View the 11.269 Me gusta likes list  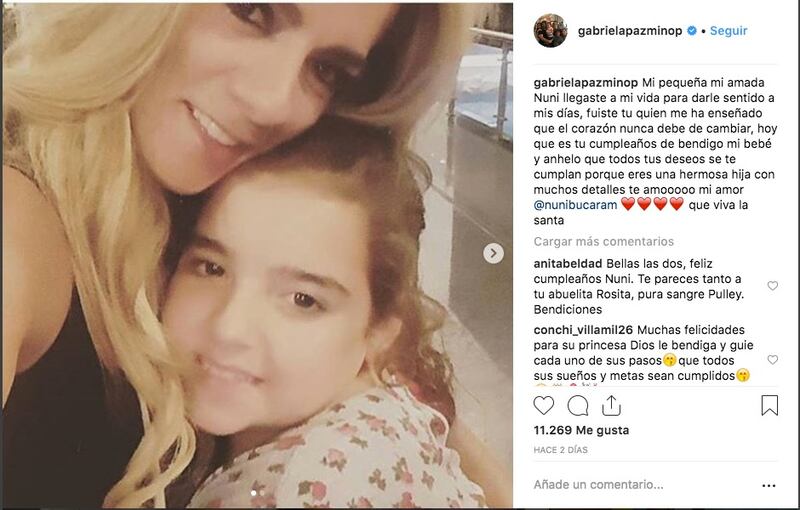click(x=581, y=430)
